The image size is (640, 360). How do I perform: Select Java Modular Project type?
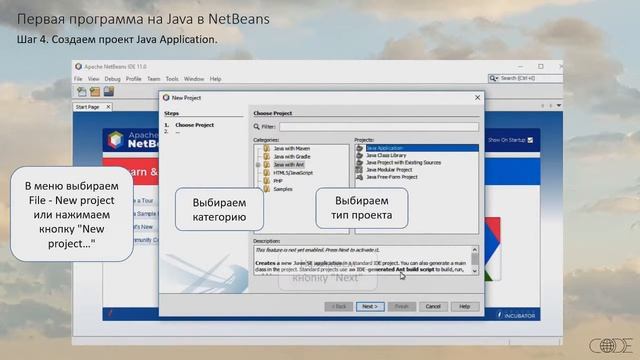click(x=389, y=170)
